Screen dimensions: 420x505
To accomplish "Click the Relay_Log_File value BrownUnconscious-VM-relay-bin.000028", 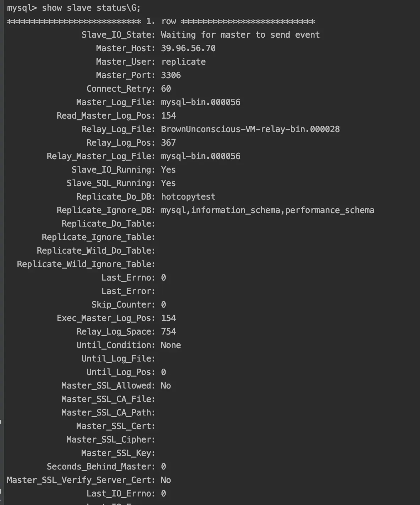I will (250, 129).
